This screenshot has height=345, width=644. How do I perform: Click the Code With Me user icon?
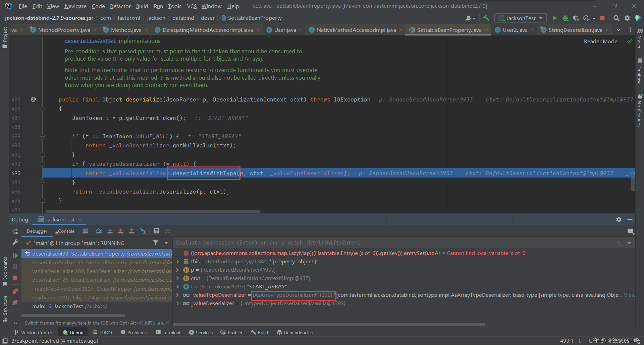point(469,18)
